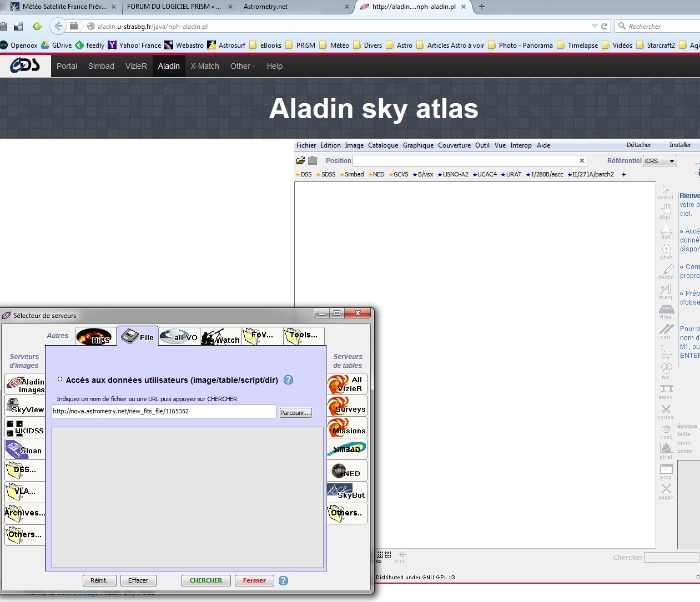Select the 'Accès aux données utilisateurs' radio button
The image size is (700, 602).
(59, 380)
